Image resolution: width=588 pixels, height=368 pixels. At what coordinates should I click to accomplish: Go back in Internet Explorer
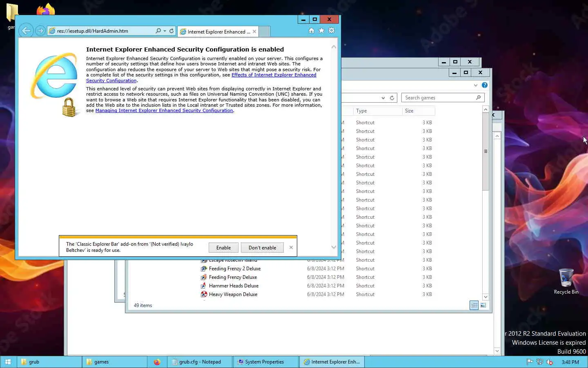(x=26, y=31)
